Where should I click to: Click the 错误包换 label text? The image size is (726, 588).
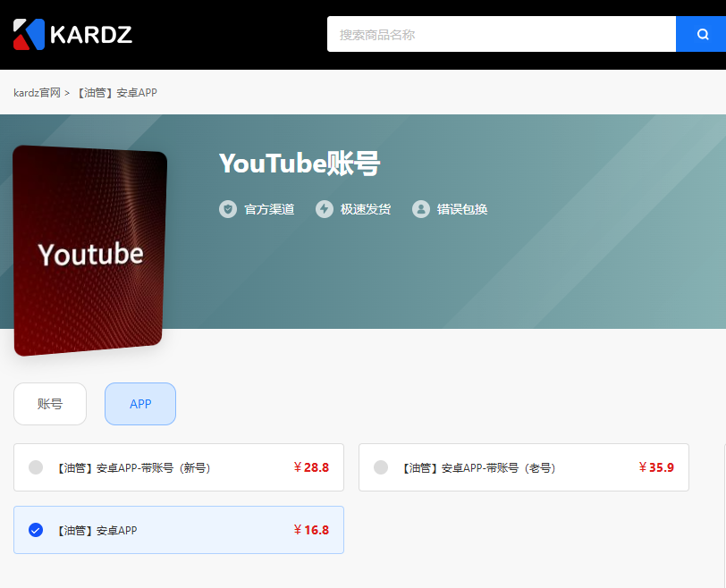pos(462,209)
